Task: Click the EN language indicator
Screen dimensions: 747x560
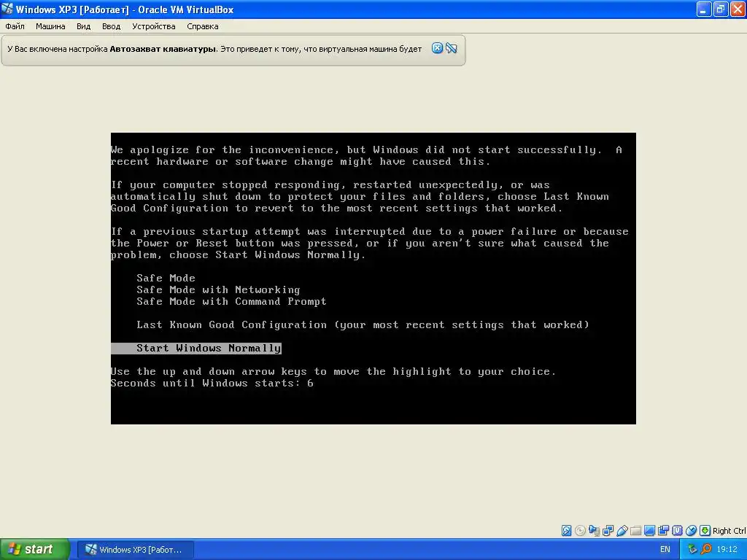Action: click(665, 550)
